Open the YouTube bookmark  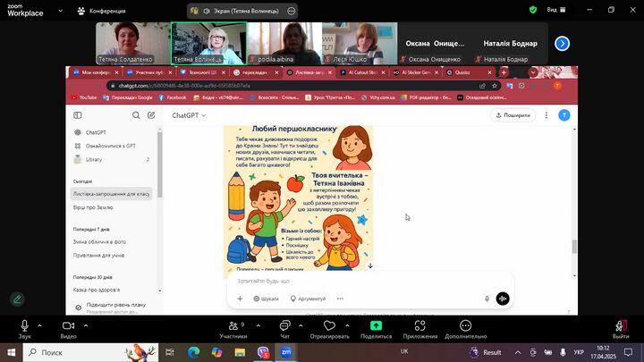[x=84, y=97]
